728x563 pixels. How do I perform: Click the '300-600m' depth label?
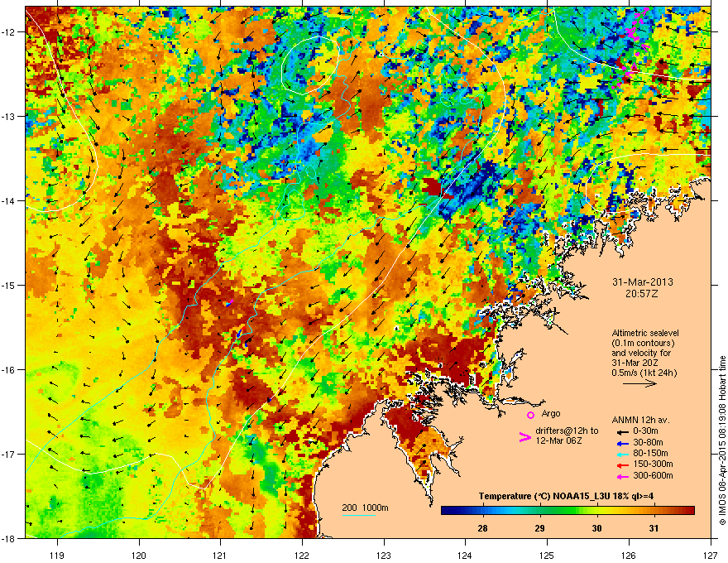pyautogui.click(x=653, y=476)
